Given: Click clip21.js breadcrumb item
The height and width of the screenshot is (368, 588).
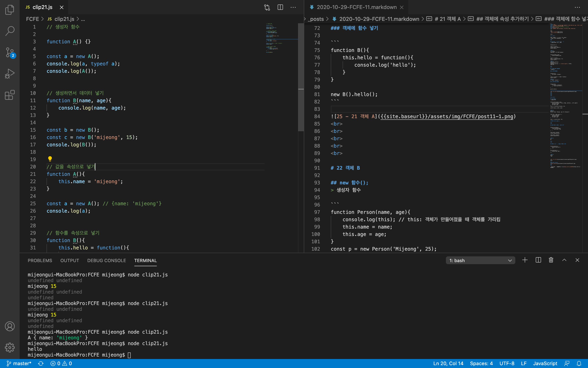Looking at the screenshot, I should [61, 19].
